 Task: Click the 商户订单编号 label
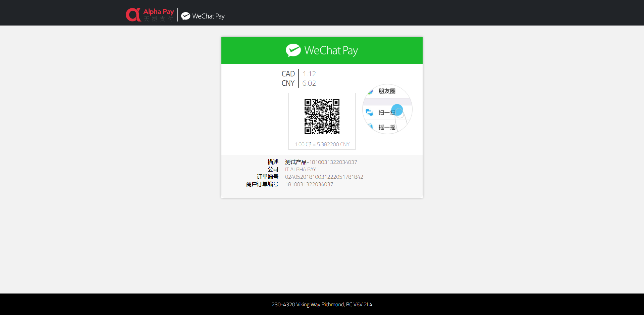(262, 184)
